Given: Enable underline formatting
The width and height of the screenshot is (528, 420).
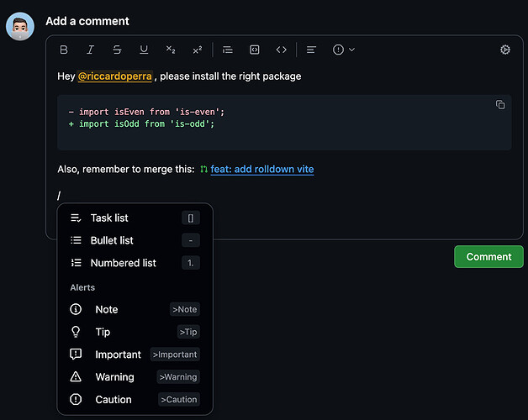Looking at the screenshot, I should tap(144, 50).
